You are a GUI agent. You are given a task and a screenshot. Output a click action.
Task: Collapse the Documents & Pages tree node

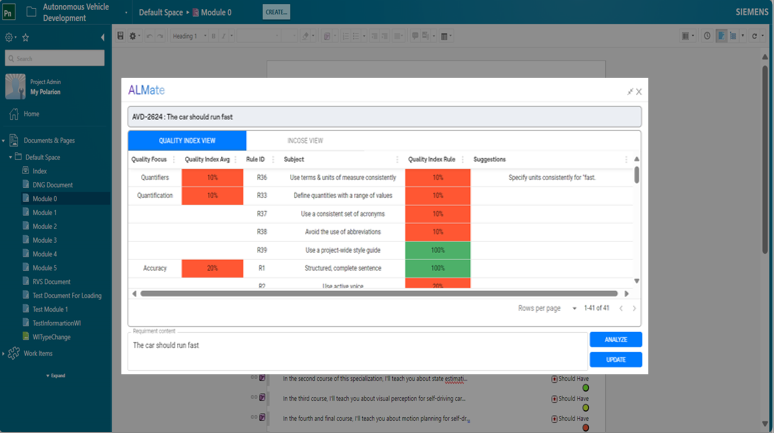[4, 141]
